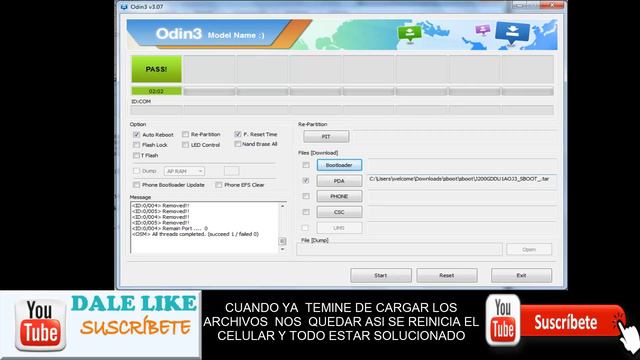Viewport: 640px width, 360px height.
Task: Click purple download icon in banner
Action: (483, 30)
